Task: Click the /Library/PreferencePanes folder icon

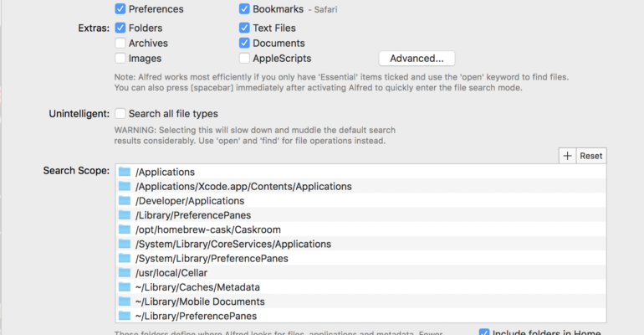Action: [x=125, y=215]
